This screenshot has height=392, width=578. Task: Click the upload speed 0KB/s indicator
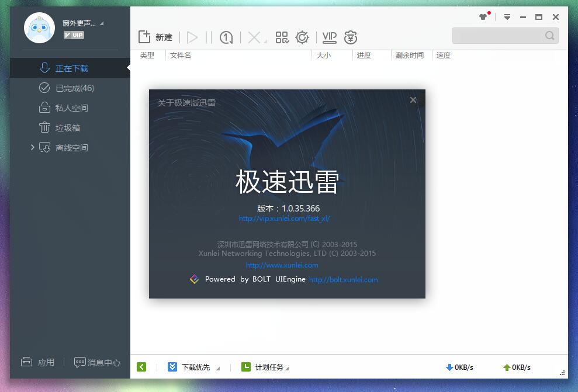tap(517, 367)
